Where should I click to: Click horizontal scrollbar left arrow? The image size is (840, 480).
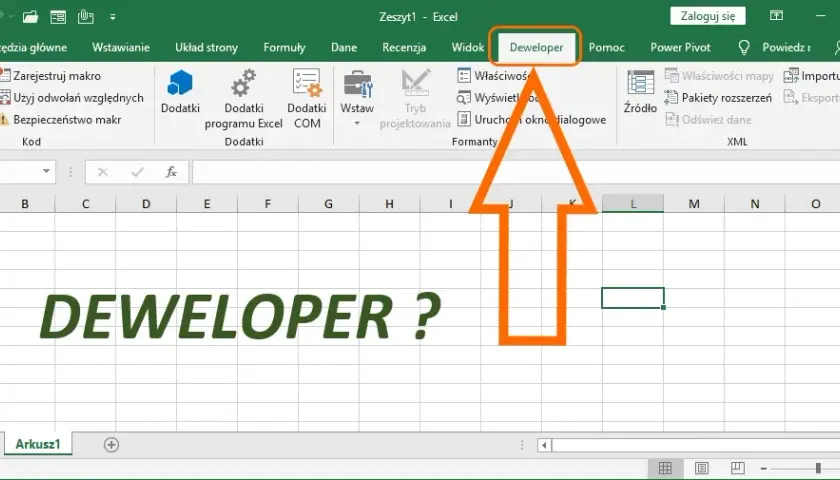544,445
